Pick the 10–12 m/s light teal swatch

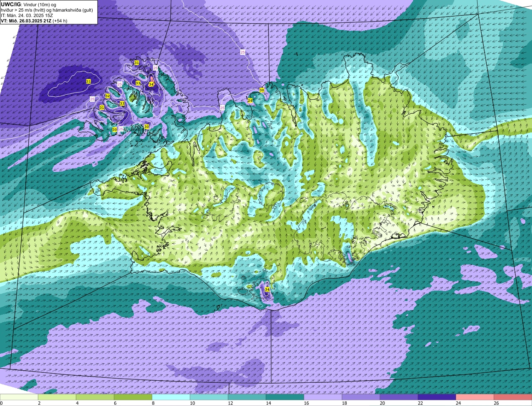tap(209, 397)
